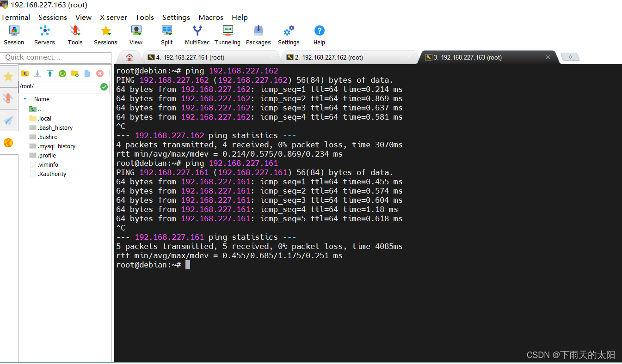
Task: Open the Servers toolbar icon
Action: click(44, 35)
